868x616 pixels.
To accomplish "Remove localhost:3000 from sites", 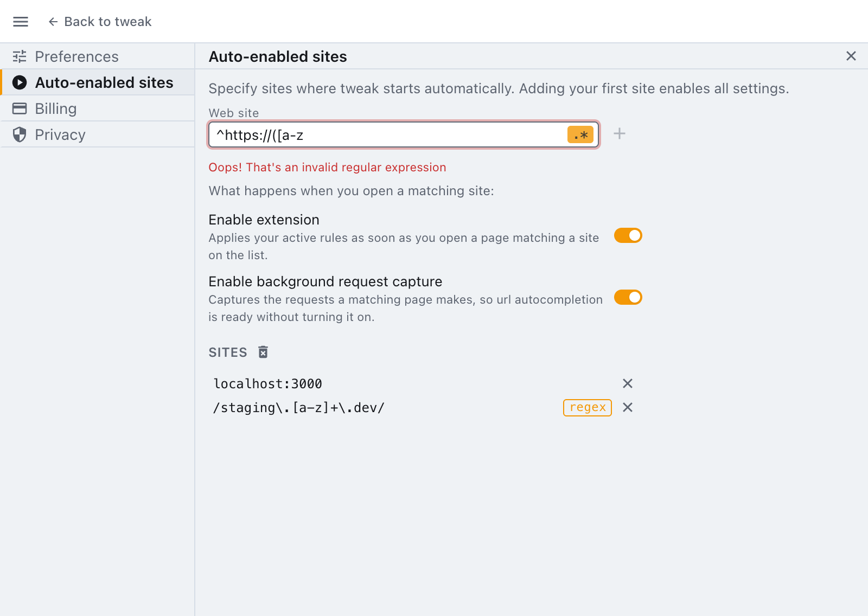I will point(628,383).
